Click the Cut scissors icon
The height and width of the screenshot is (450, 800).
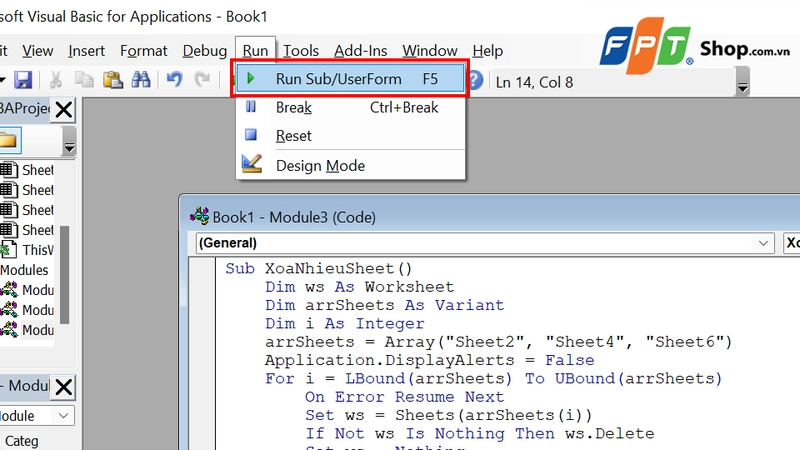[x=55, y=80]
